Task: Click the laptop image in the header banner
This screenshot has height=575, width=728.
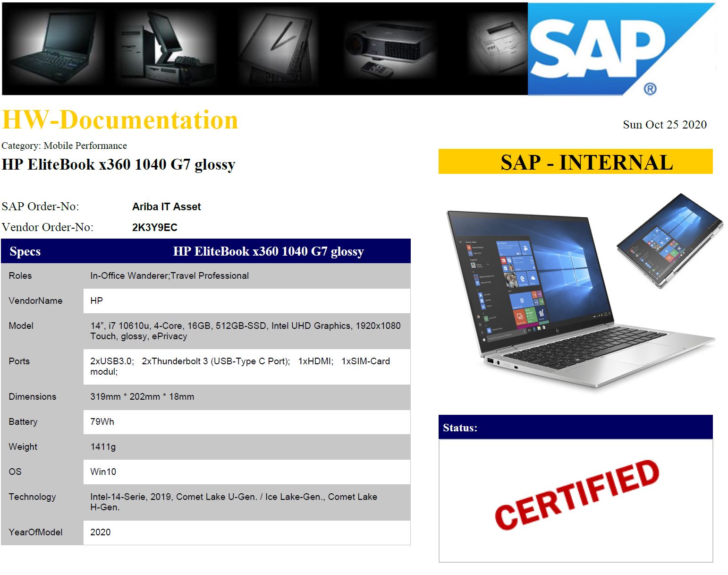Action: (53, 49)
